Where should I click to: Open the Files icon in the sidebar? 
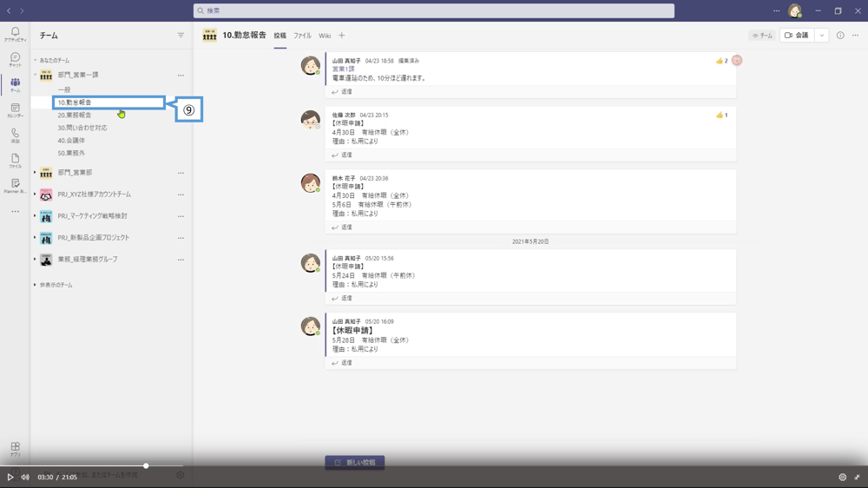(x=15, y=161)
